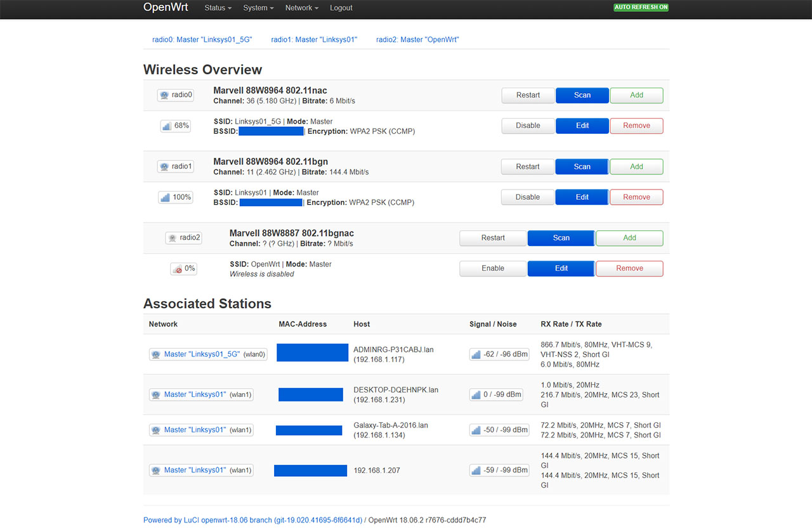Switch to radio1: Master "Linksys01" tab
Screen dimensions: 812x532
click(314, 39)
